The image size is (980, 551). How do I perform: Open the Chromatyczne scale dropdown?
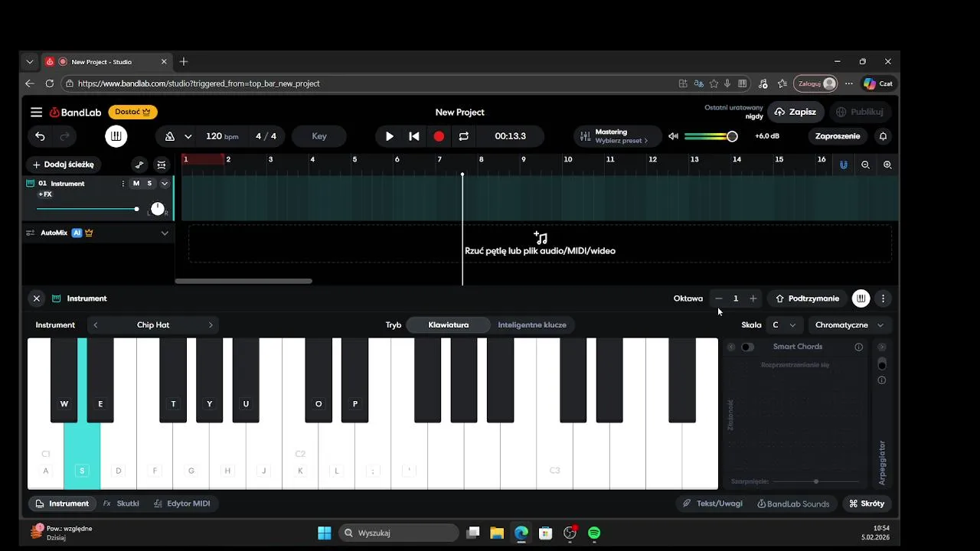click(x=849, y=325)
